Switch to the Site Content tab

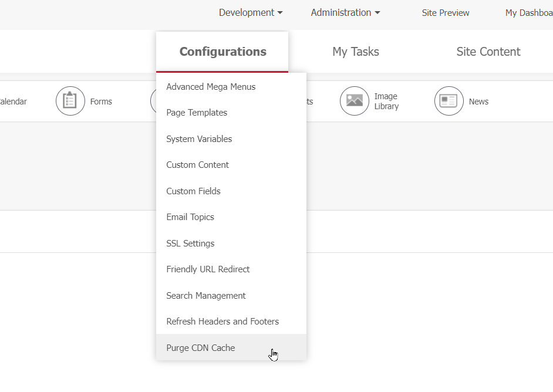coord(488,52)
